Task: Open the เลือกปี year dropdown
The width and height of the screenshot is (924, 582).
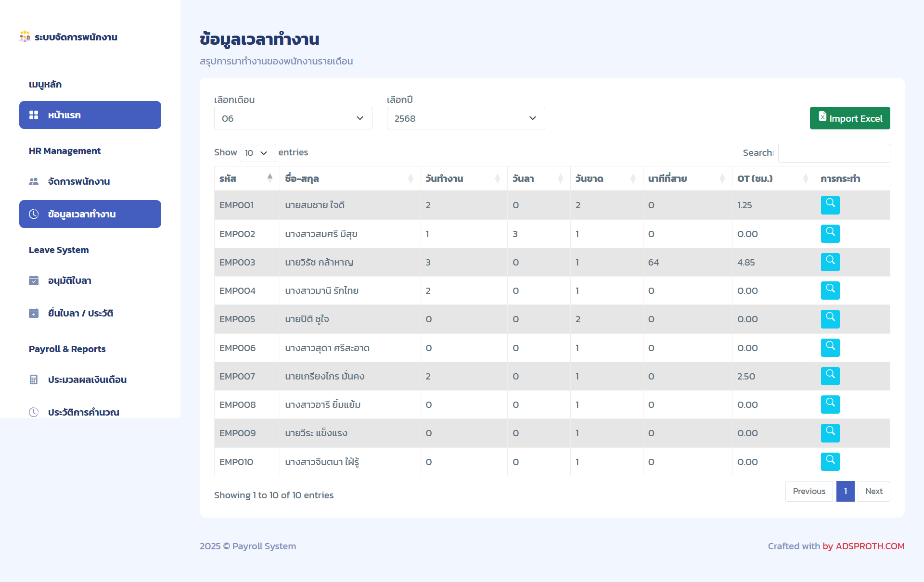Action: pos(466,118)
